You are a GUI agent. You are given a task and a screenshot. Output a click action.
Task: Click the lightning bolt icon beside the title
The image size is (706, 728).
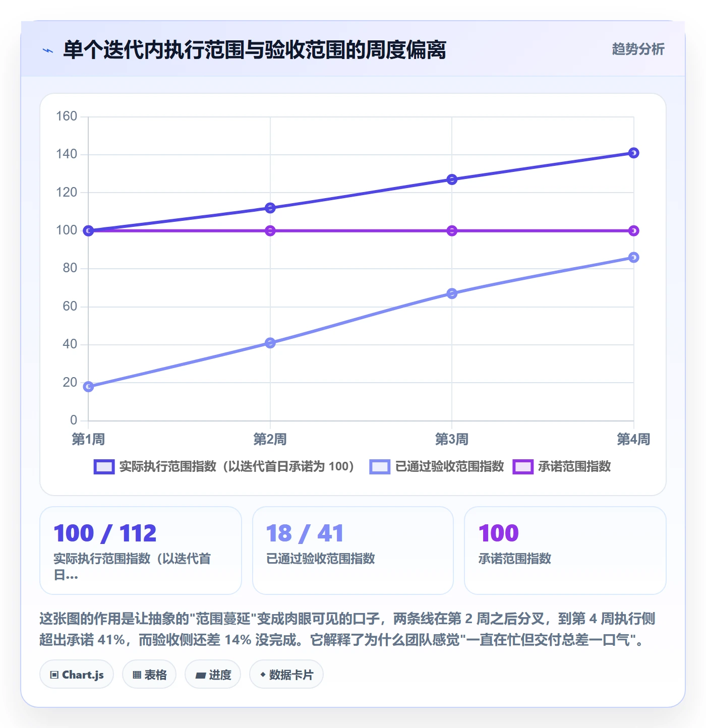tap(48, 50)
